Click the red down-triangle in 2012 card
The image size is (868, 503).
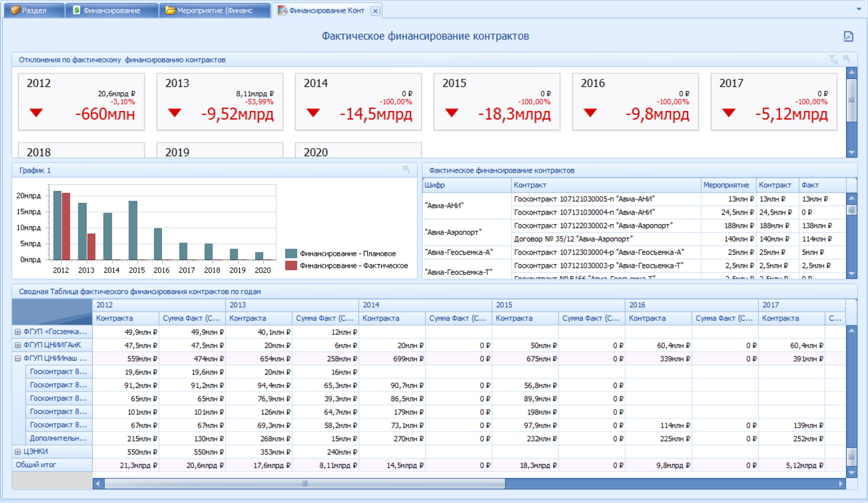(36, 113)
